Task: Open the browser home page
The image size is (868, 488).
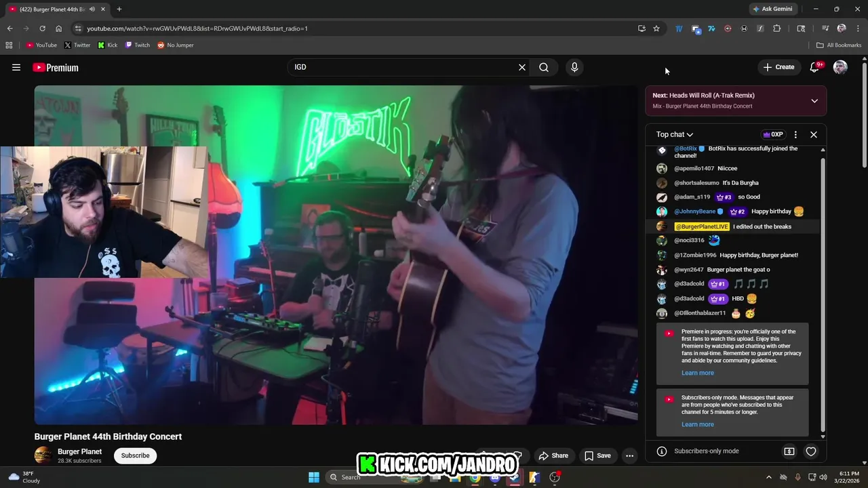Action: click(x=58, y=28)
